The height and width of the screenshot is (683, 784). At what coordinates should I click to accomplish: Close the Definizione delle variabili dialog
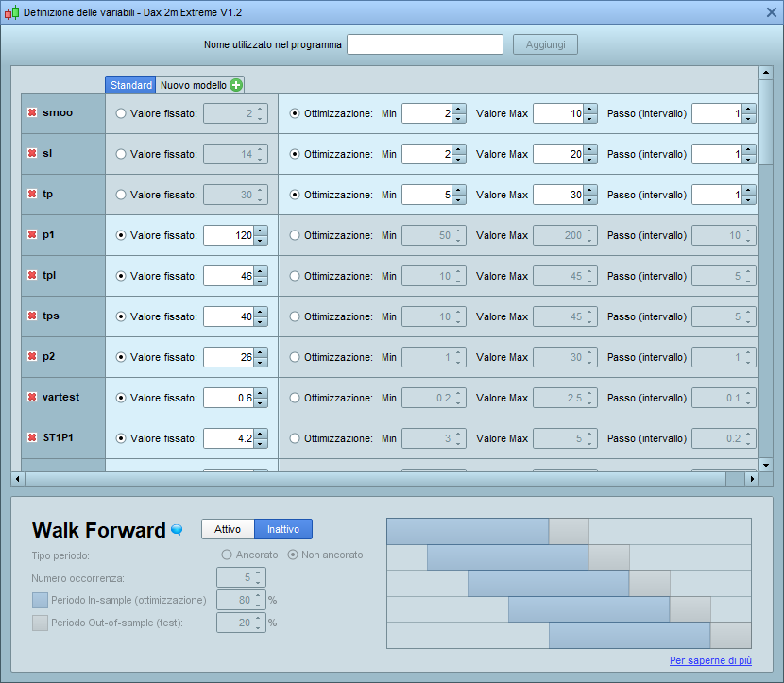[772, 12]
